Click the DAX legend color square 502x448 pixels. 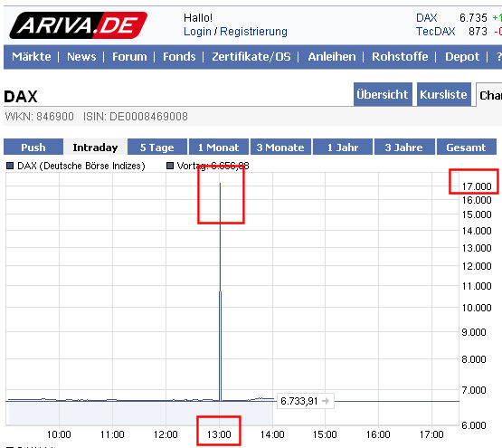(x=10, y=166)
